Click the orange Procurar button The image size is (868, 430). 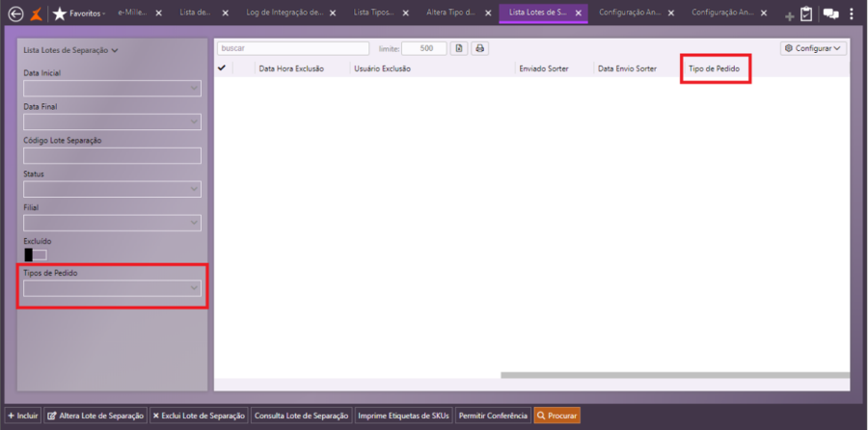tap(556, 416)
